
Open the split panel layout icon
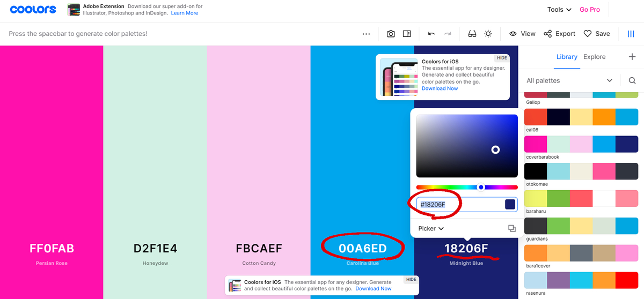point(407,34)
